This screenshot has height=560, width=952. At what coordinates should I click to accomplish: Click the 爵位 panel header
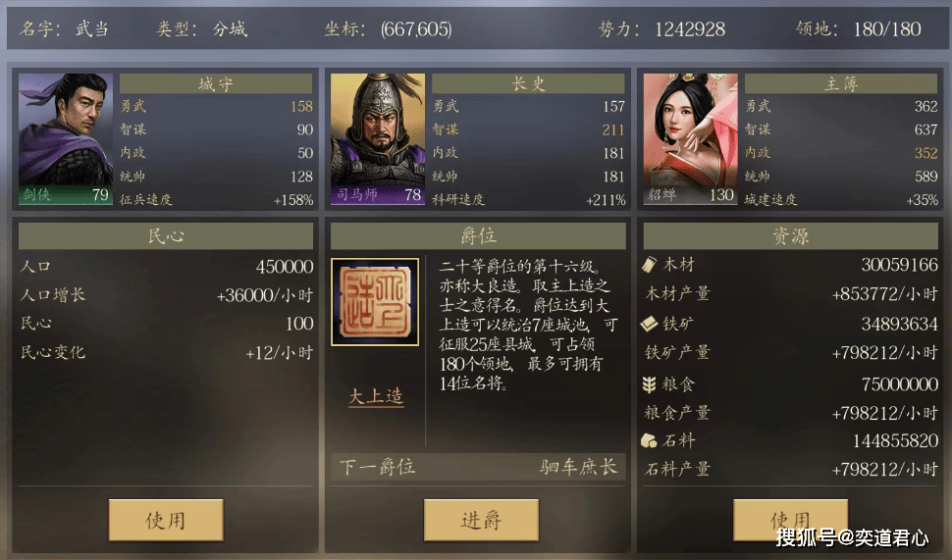click(x=478, y=236)
